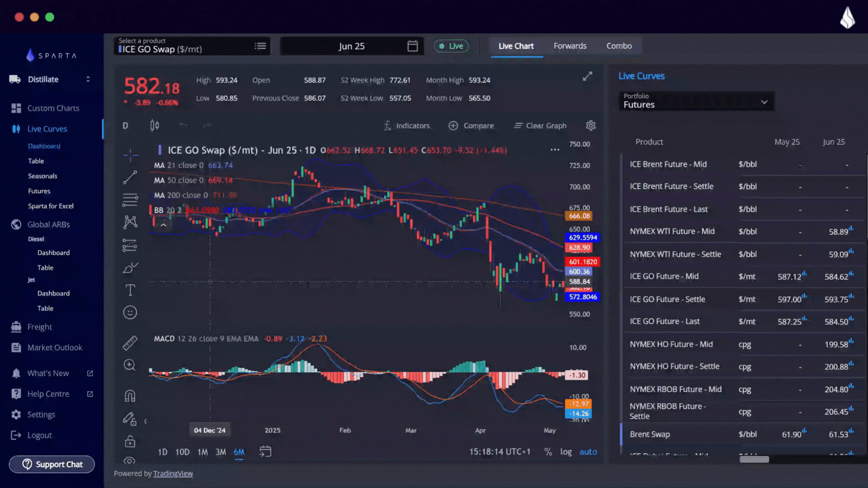Viewport: 868px width, 488px height.
Task: Expand the Distillate product group selector
Action: point(88,79)
